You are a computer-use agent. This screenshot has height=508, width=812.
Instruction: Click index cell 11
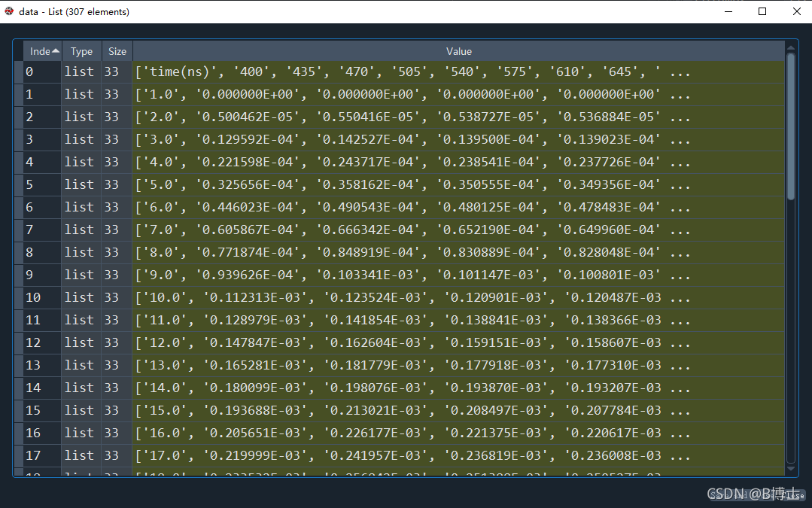42,320
